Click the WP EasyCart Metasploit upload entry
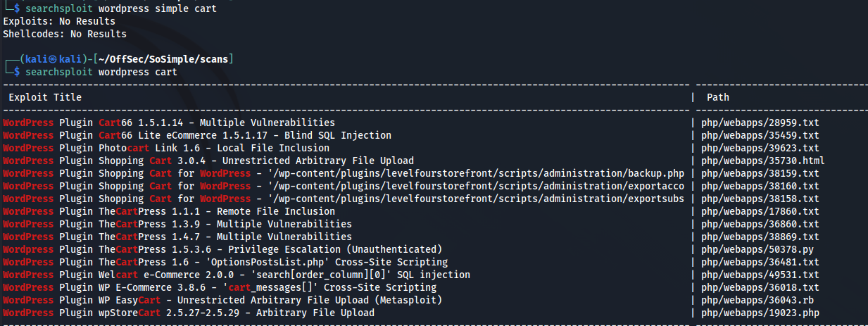The image size is (868, 326). [x=222, y=300]
